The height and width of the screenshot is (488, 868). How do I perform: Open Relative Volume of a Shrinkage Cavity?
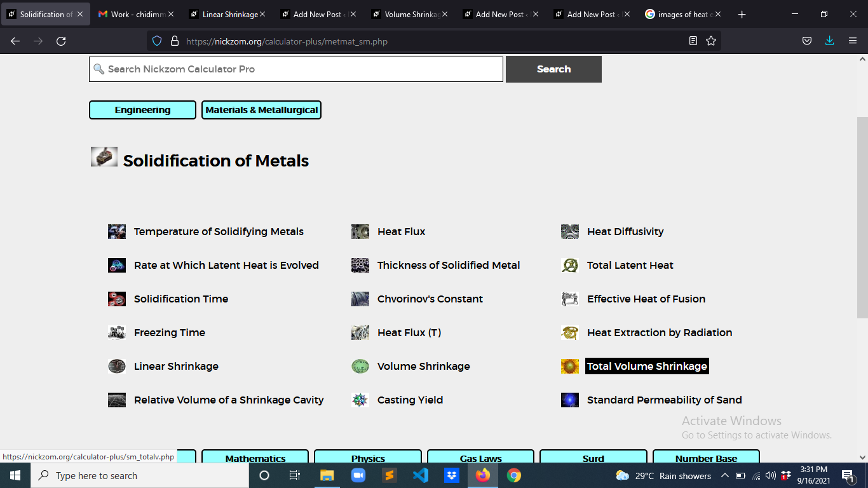click(229, 400)
